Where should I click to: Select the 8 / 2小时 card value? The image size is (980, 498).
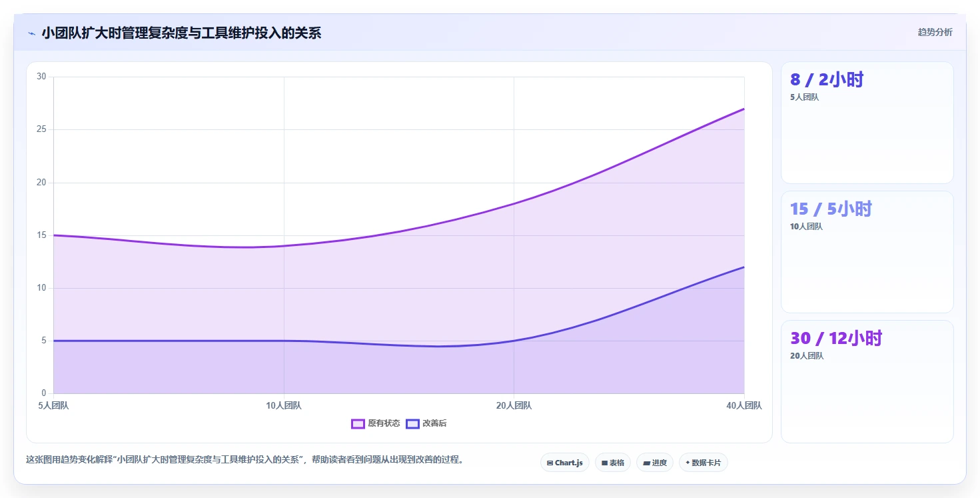coord(827,79)
